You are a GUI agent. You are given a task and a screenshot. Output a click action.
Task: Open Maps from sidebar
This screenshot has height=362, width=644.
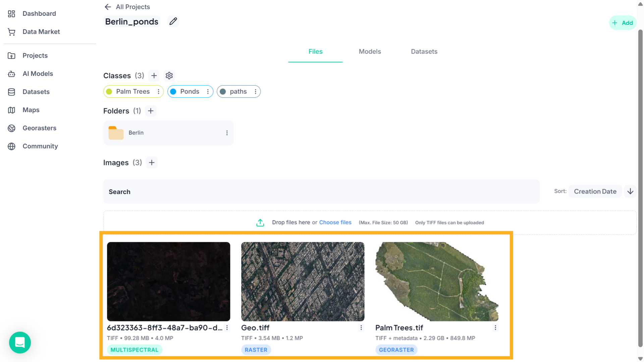click(x=31, y=110)
